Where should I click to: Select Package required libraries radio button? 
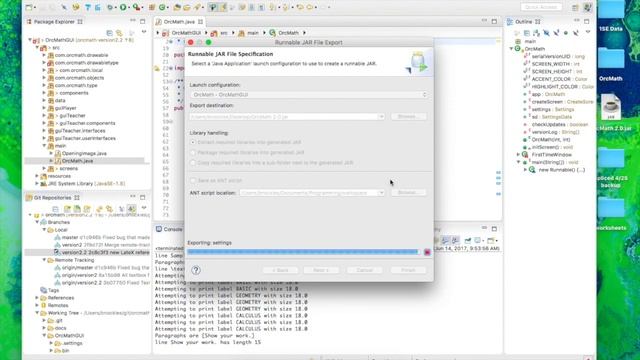click(193, 152)
